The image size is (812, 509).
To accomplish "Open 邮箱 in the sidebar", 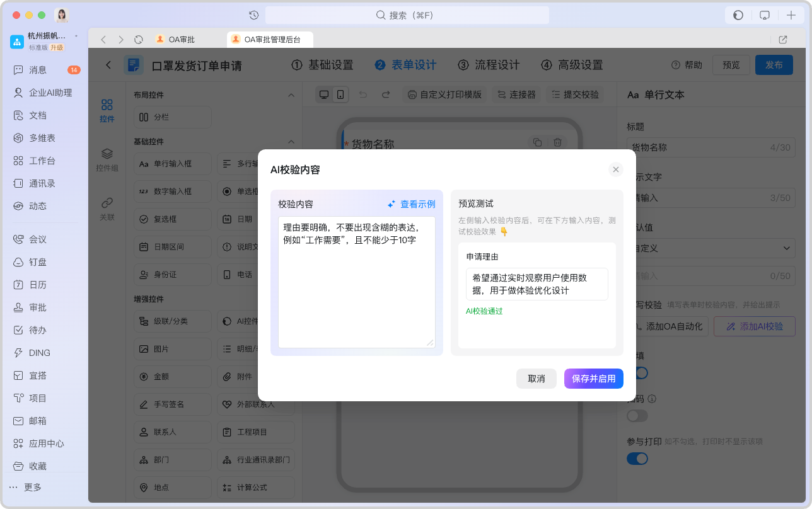I will click(44, 421).
